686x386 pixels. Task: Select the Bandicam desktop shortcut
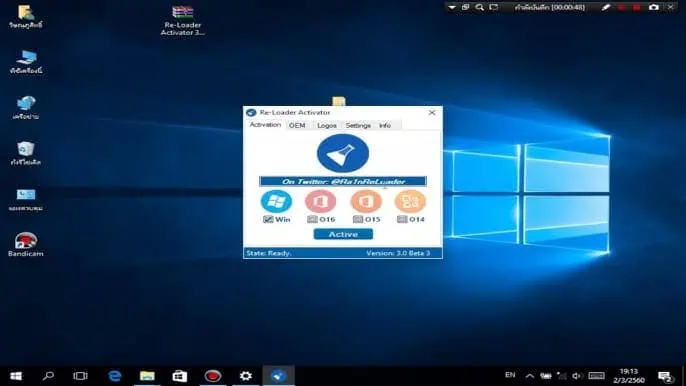[x=25, y=244]
